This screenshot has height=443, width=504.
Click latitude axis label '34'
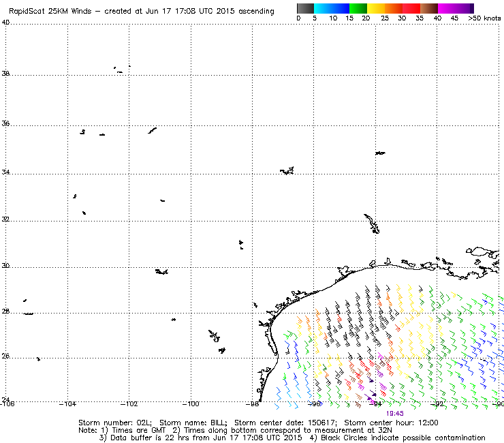click(x=5, y=172)
